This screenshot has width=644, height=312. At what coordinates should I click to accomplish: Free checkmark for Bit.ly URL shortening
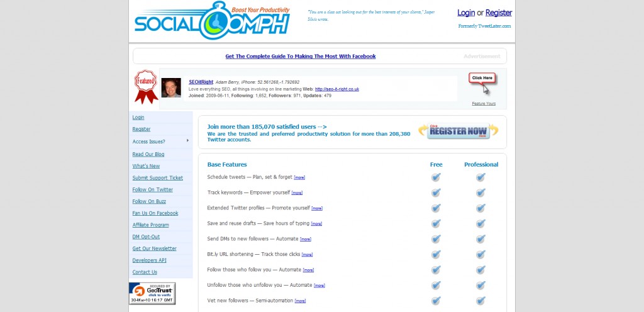pyautogui.click(x=436, y=255)
